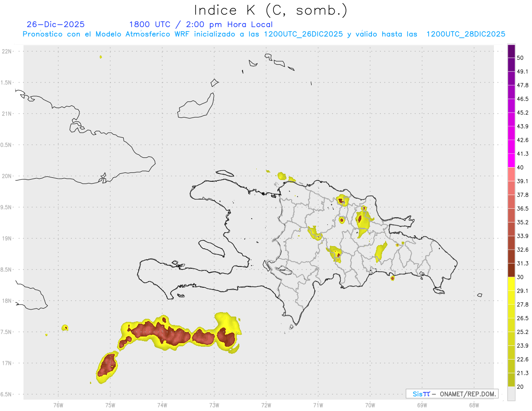Screen dimensions: 532x411
Task: Click the color scale value "23.9"
Action: pos(523,345)
